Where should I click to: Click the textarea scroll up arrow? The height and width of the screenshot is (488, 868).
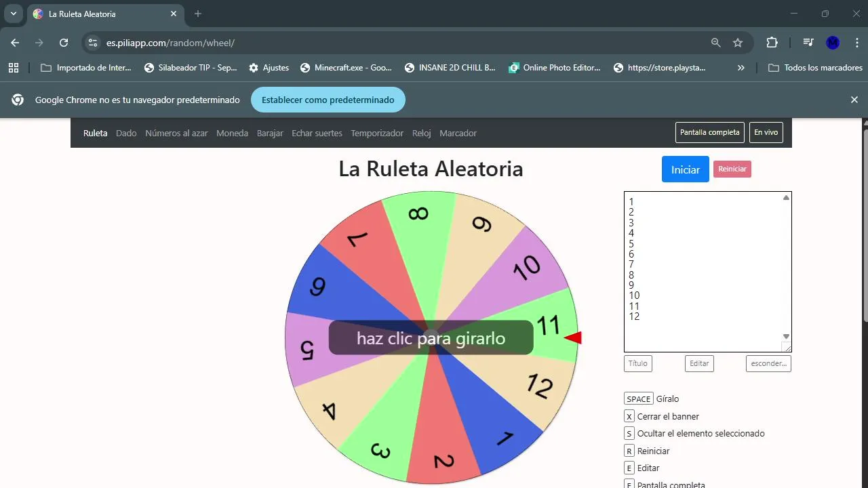[x=786, y=198]
